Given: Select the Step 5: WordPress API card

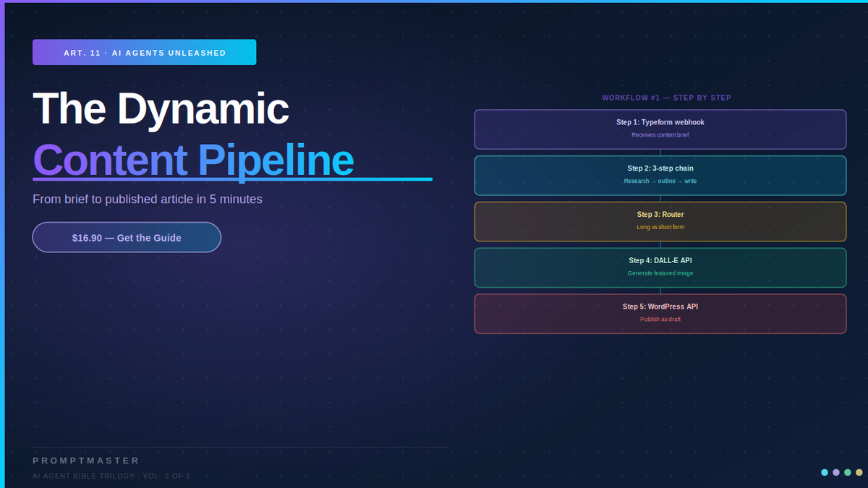Looking at the screenshot, I should pyautogui.click(x=660, y=314).
